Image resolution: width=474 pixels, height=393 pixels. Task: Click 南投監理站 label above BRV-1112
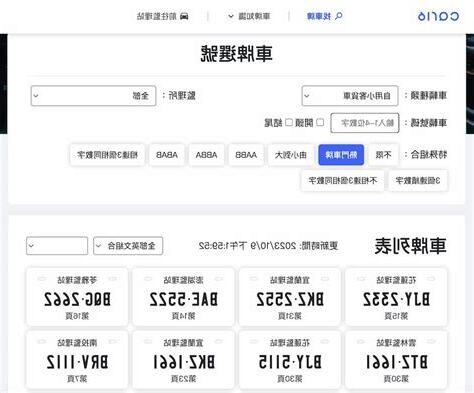click(77, 343)
